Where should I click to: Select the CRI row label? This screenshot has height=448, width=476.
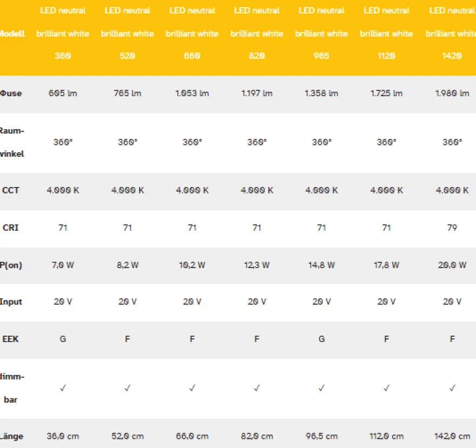coord(11,228)
